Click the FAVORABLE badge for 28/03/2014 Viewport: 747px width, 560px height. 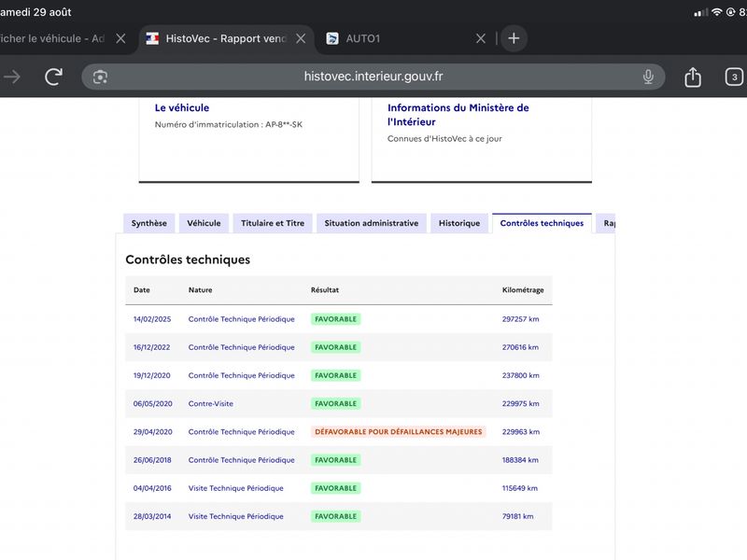point(336,516)
